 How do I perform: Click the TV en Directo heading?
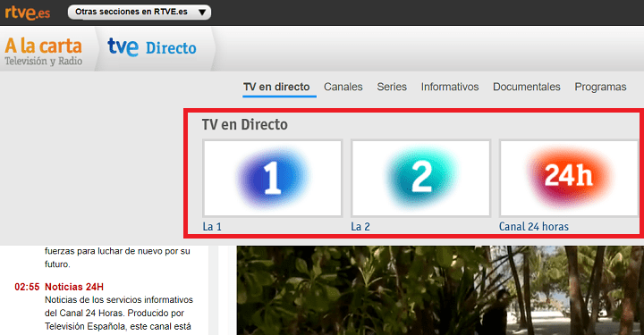coord(245,125)
